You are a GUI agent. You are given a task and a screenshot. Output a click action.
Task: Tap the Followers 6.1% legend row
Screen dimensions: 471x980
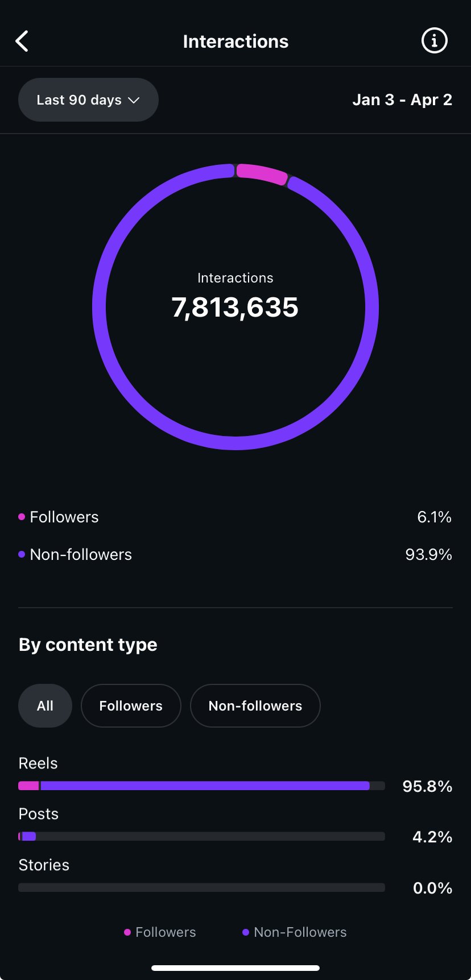click(235, 517)
